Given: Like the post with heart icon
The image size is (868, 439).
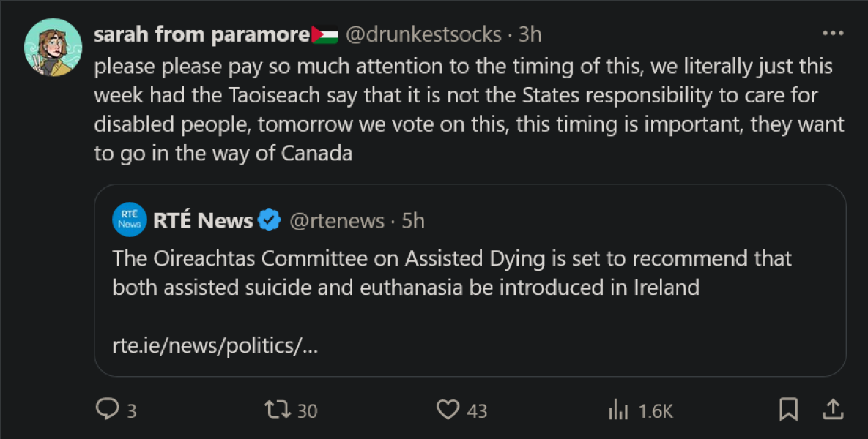Looking at the screenshot, I should tap(447, 410).
